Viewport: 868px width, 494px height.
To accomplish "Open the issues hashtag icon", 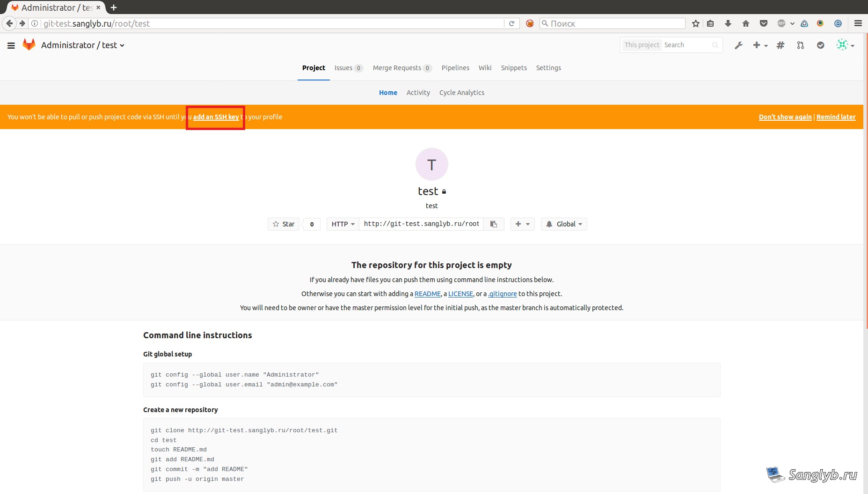I will coord(780,45).
